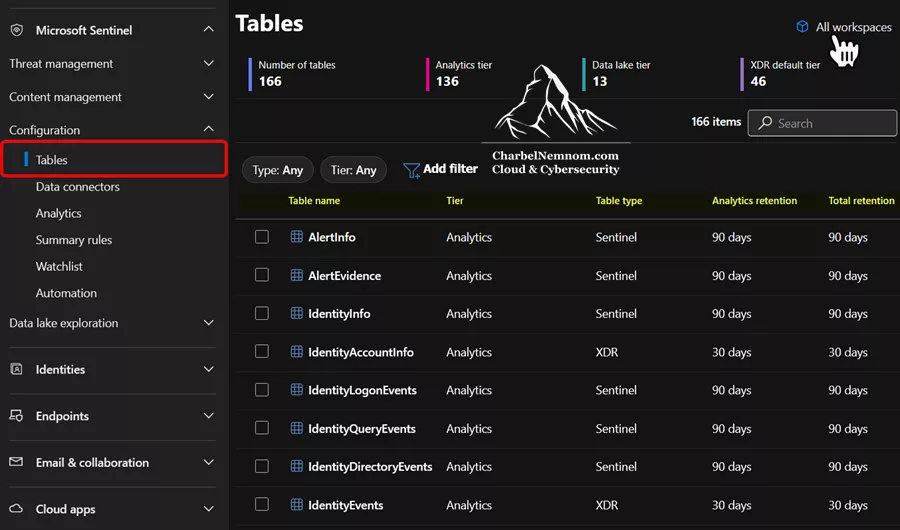Viewport: 900px width, 530px height.
Task: Check the AlertEvidence row checkbox
Action: 262,275
